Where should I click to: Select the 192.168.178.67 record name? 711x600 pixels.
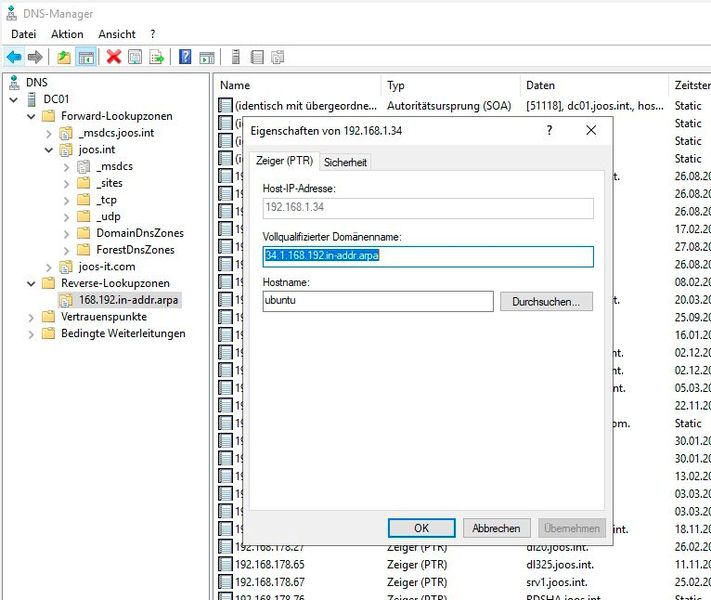(270, 582)
